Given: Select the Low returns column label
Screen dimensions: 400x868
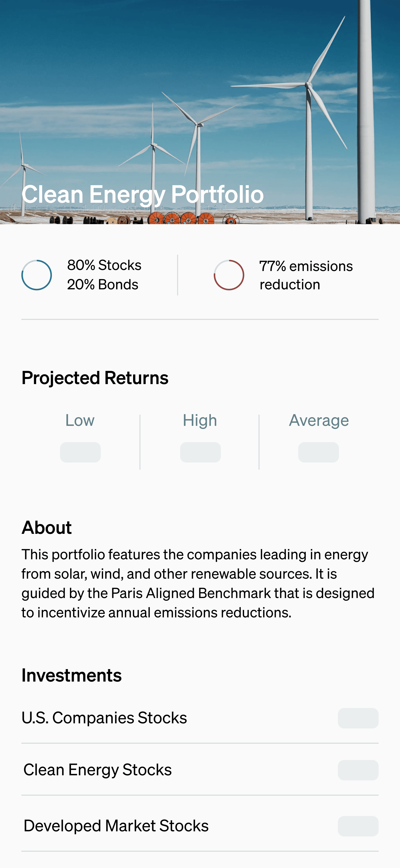Looking at the screenshot, I should tap(80, 420).
